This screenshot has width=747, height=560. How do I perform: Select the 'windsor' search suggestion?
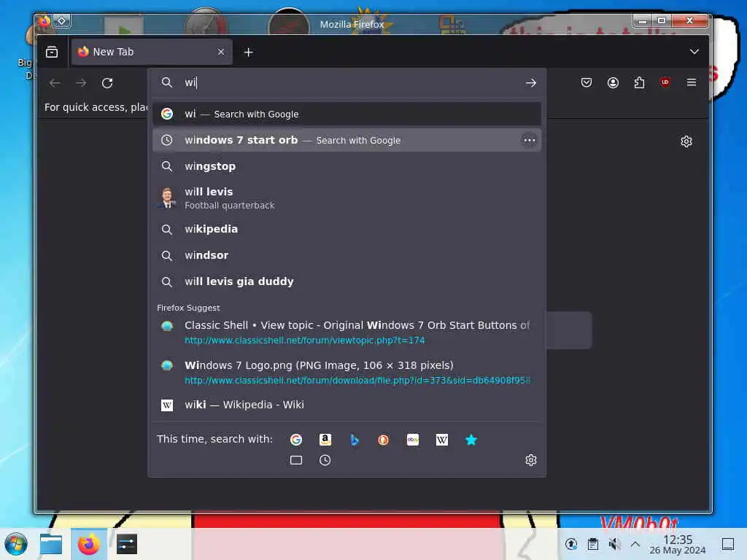[x=347, y=255]
